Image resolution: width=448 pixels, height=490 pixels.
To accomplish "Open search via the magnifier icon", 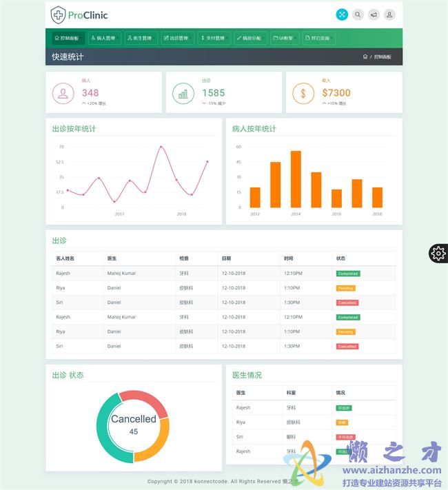I will 358,14.
